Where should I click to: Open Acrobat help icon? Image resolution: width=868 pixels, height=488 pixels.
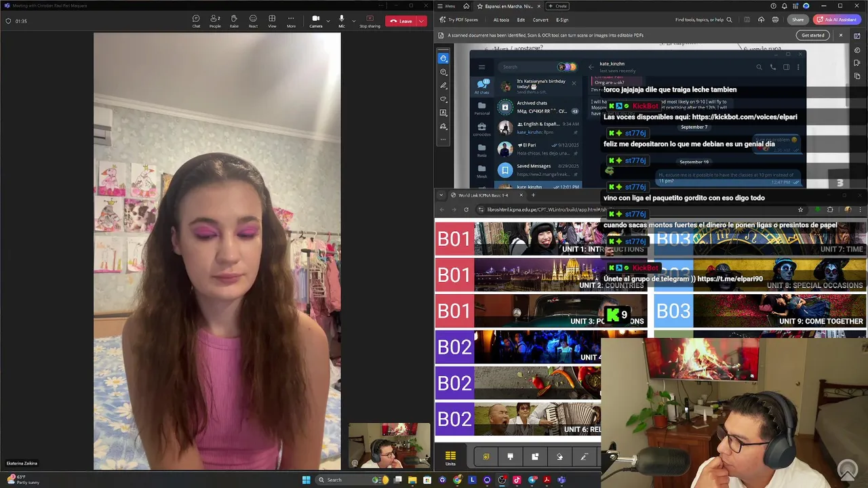(x=773, y=6)
